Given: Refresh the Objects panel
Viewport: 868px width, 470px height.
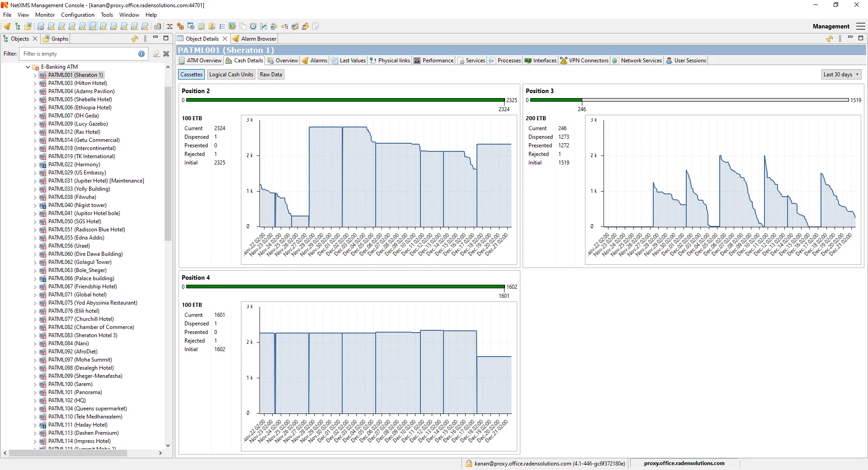Looking at the screenshot, I should (x=134, y=39).
